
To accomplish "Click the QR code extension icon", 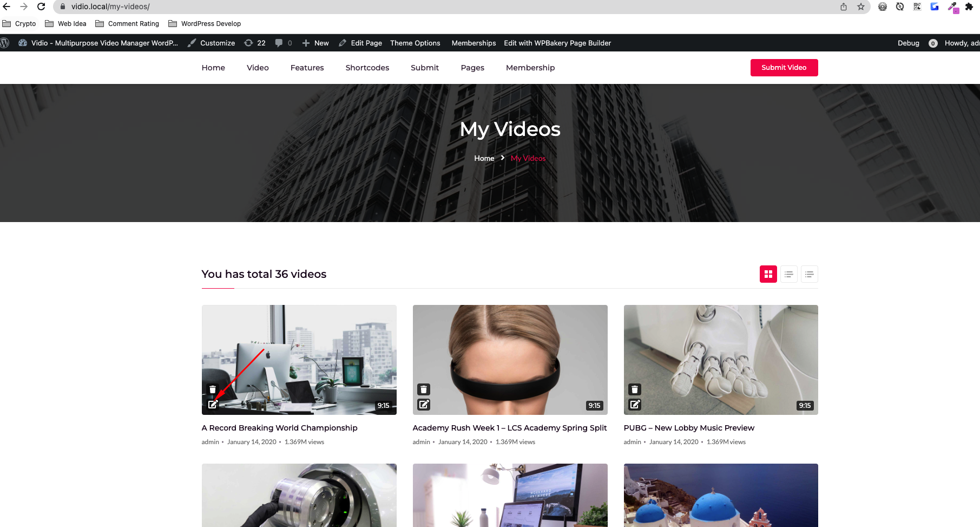I will (x=917, y=6).
